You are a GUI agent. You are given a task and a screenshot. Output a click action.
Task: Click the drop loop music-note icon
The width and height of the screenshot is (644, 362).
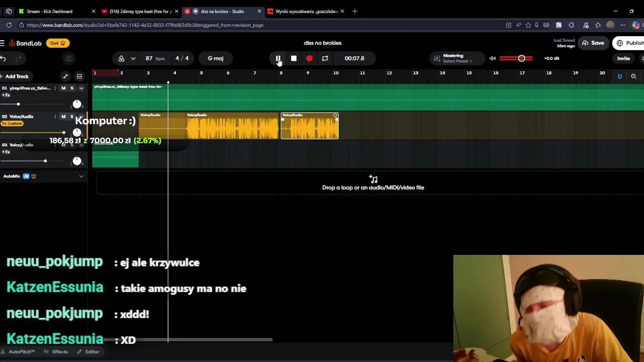pos(373,179)
